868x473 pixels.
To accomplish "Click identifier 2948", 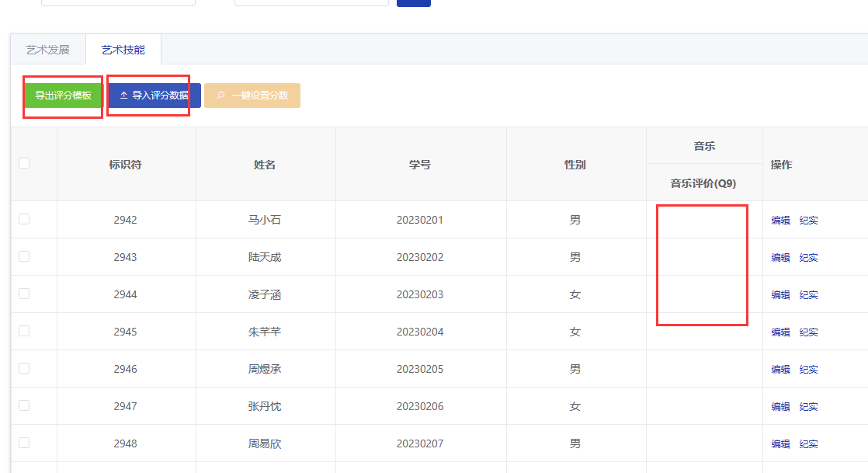I will (125, 443).
